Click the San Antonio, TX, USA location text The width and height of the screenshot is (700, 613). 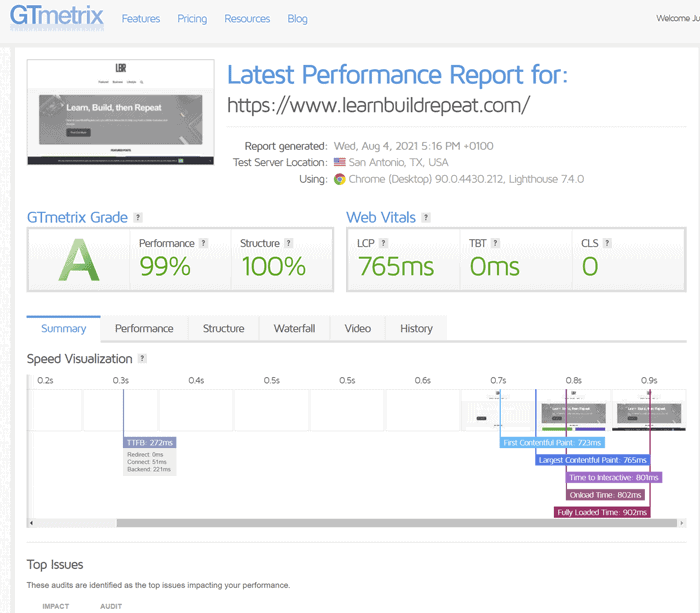398,162
